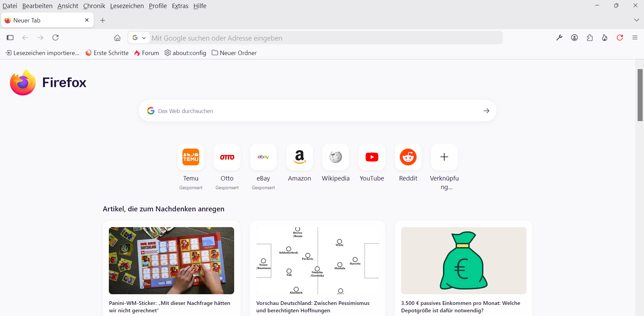
Task: Open a new tab with plus
Action: click(103, 20)
